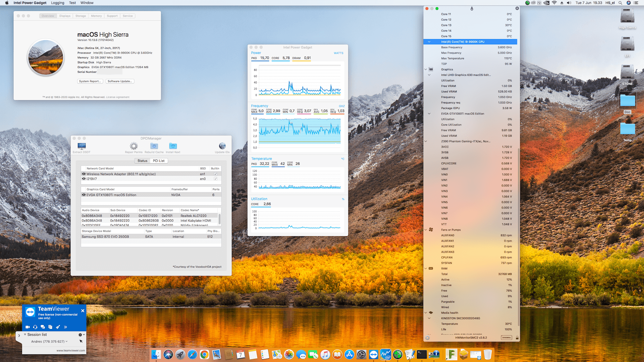Open the License Agreement link
The height and width of the screenshot is (362, 644).
118,97
